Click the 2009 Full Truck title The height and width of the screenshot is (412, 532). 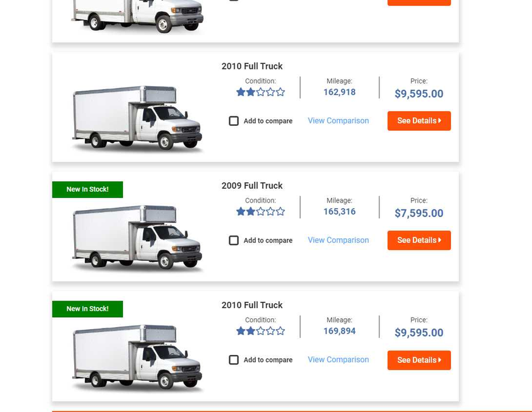coord(252,185)
